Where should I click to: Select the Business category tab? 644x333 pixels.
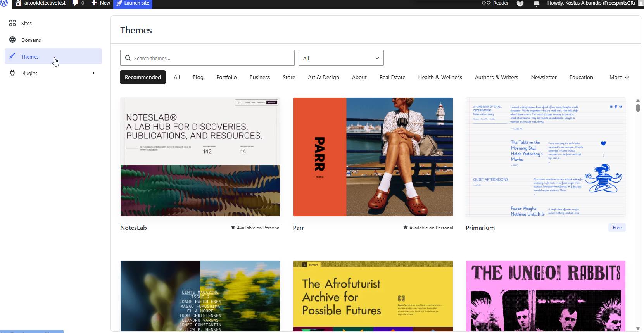click(260, 77)
